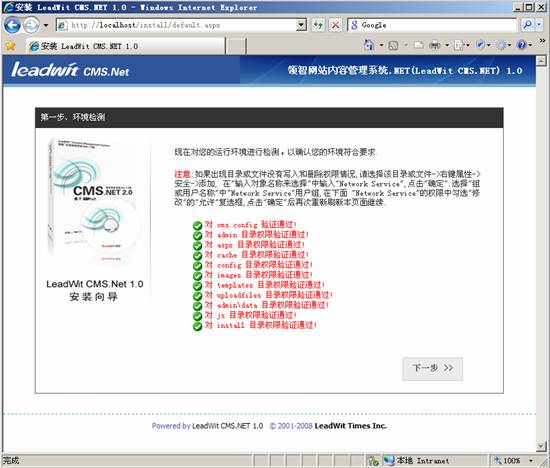This screenshot has width=550, height=468.
Task: Click green check beside aspx 目录
Action: pos(197,246)
